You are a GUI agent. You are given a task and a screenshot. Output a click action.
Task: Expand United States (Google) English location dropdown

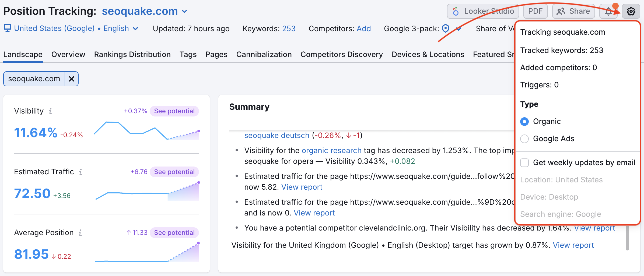[76, 28]
